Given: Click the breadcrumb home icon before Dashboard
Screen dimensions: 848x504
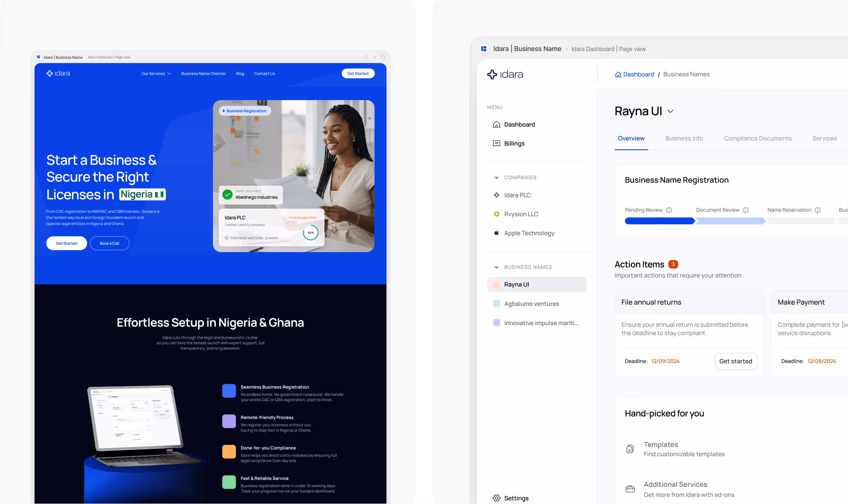Looking at the screenshot, I should click(618, 75).
